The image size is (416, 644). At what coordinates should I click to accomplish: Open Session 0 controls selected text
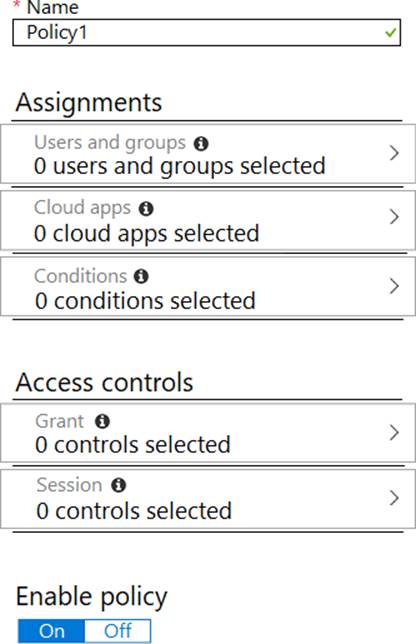click(x=134, y=511)
